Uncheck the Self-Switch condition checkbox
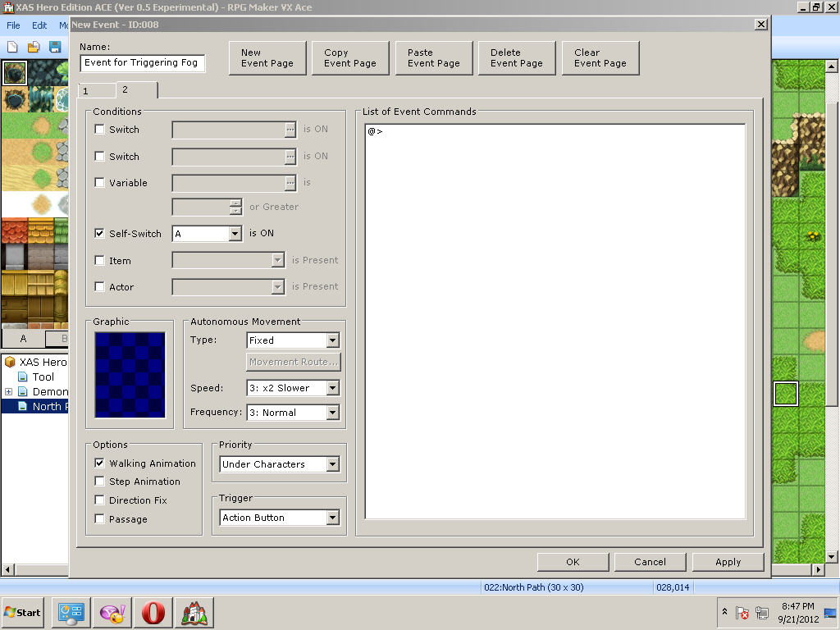The height and width of the screenshot is (630, 840). click(100, 234)
